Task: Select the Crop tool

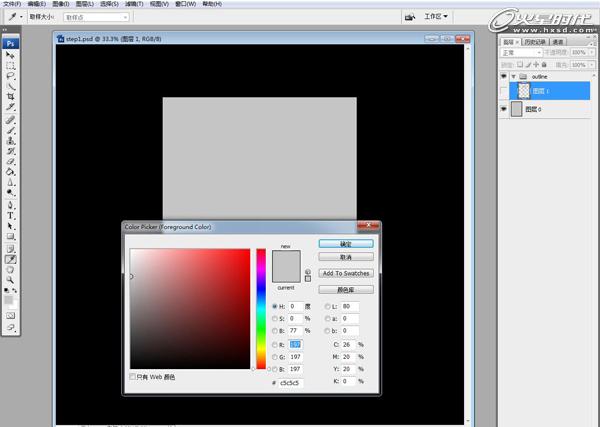Action: point(11,97)
